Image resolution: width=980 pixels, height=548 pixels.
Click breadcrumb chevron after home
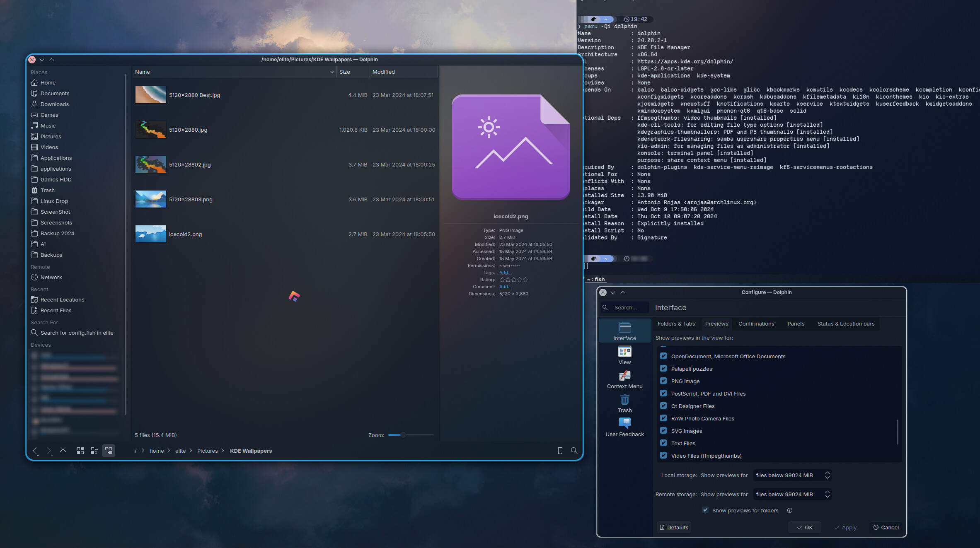(169, 451)
